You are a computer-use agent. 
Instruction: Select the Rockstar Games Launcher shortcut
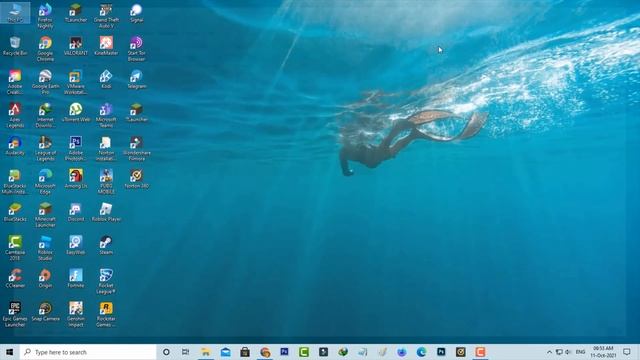pyautogui.click(x=106, y=314)
